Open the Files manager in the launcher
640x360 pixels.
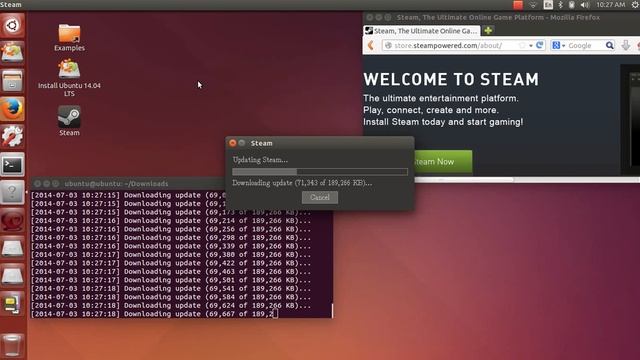12,80
